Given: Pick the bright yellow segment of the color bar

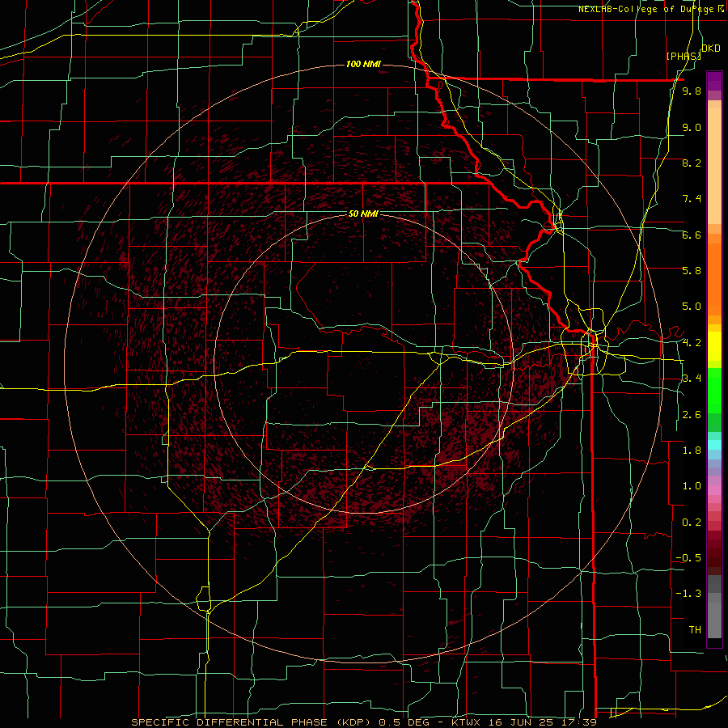Looking at the screenshot, I should (714, 346).
